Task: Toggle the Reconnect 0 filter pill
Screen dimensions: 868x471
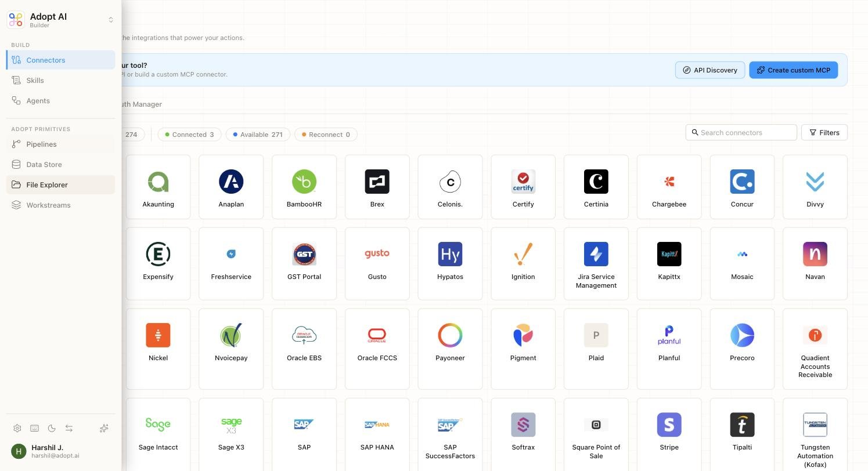Action: click(326, 135)
